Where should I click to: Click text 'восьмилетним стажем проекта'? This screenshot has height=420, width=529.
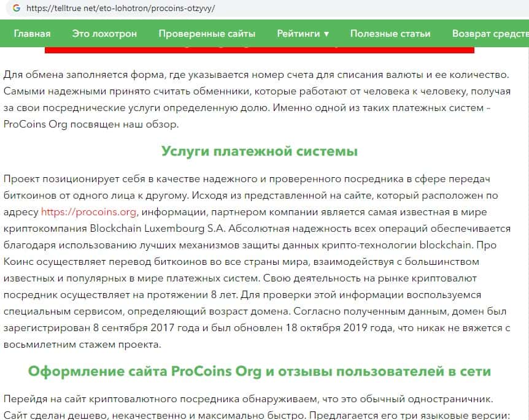pos(82,345)
